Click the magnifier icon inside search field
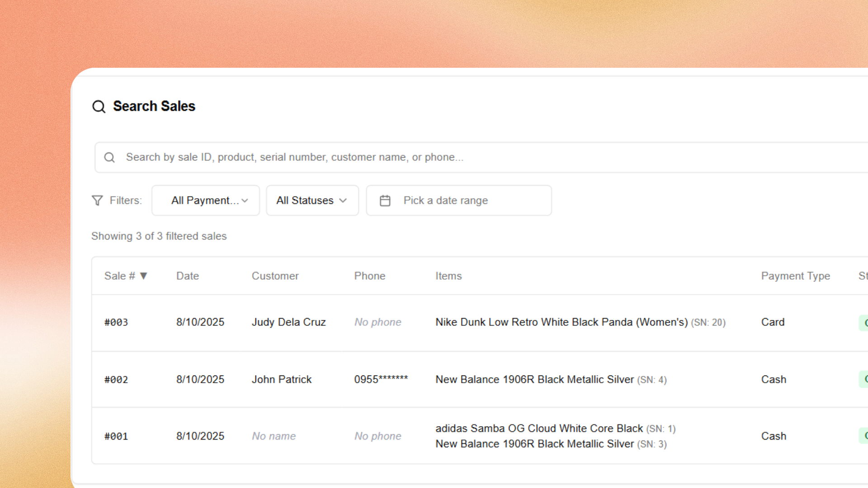This screenshot has width=868, height=488. tap(109, 157)
